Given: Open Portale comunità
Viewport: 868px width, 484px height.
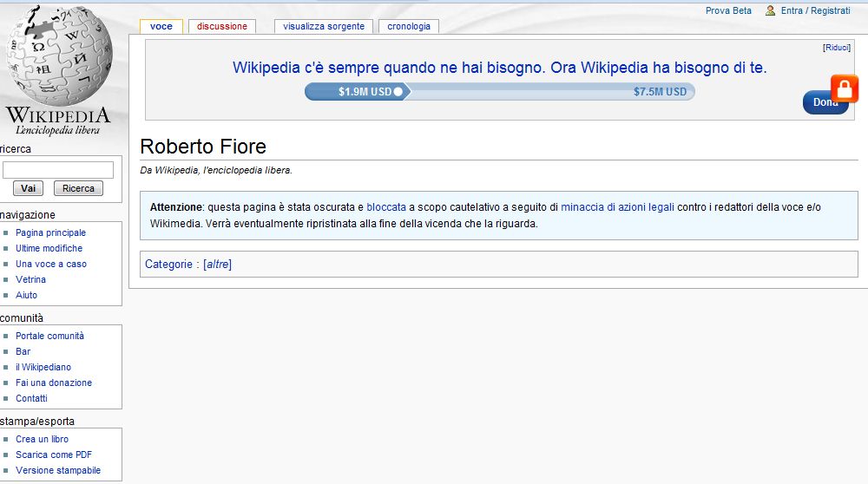Looking at the screenshot, I should point(49,336).
